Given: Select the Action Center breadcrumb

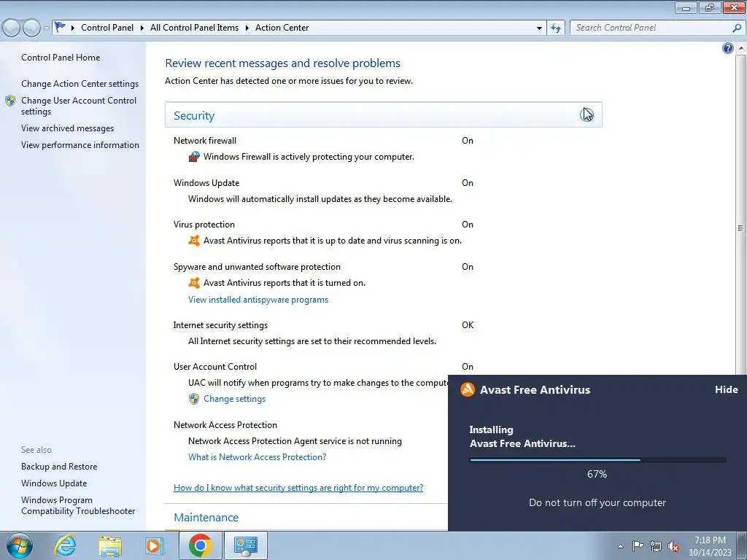Looking at the screenshot, I should coord(282,28).
